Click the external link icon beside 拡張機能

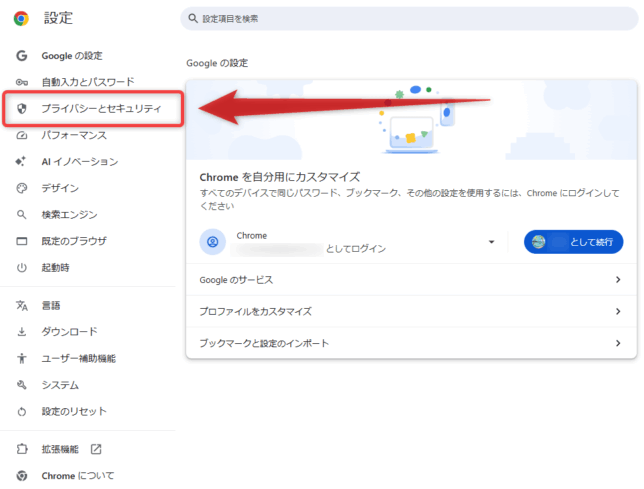click(x=96, y=449)
